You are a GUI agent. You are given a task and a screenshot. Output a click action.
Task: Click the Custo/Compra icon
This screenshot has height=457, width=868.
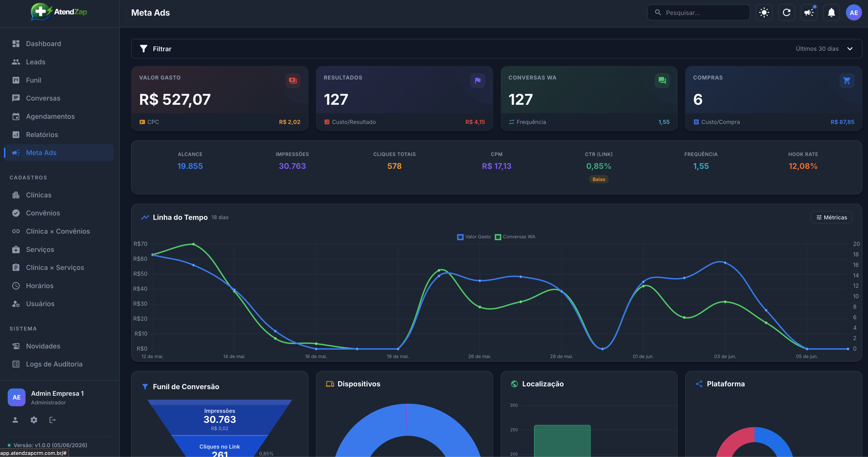pos(696,122)
